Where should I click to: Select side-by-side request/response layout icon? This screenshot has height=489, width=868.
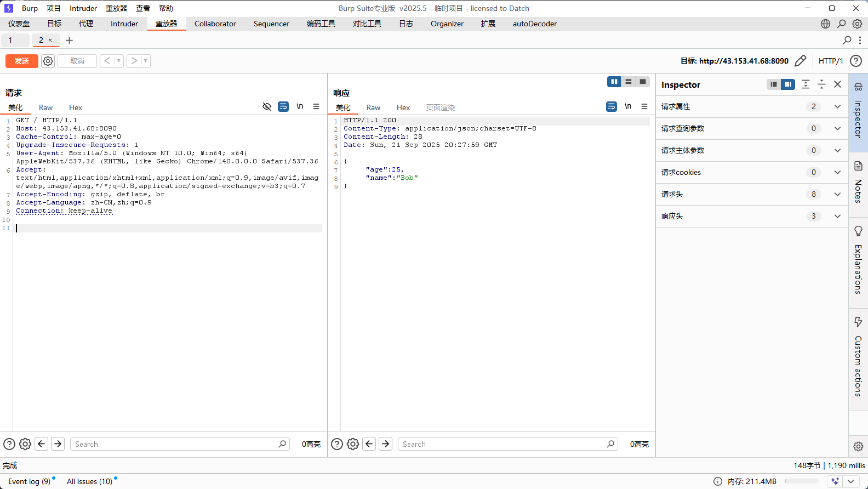coord(614,82)
